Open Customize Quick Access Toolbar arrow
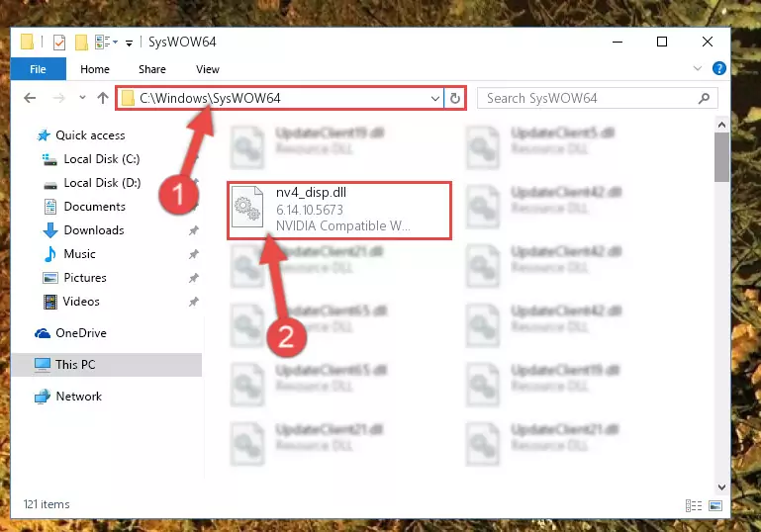This screenshot has width=761, height=532. [x=129, y=44]
